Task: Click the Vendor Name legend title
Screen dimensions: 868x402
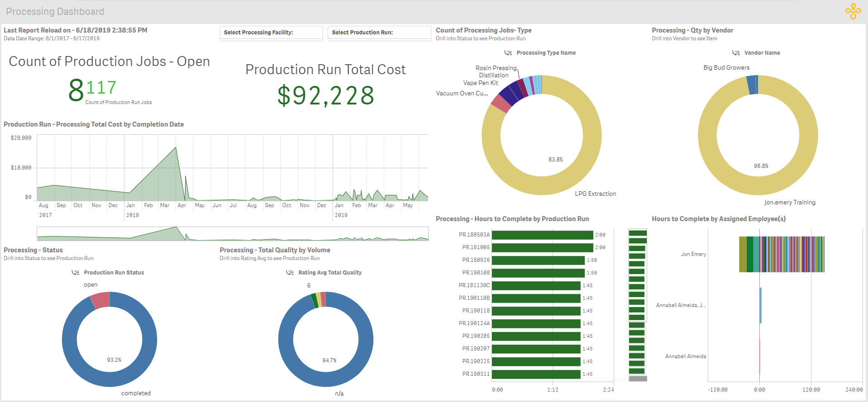Action: click(762, 53)
